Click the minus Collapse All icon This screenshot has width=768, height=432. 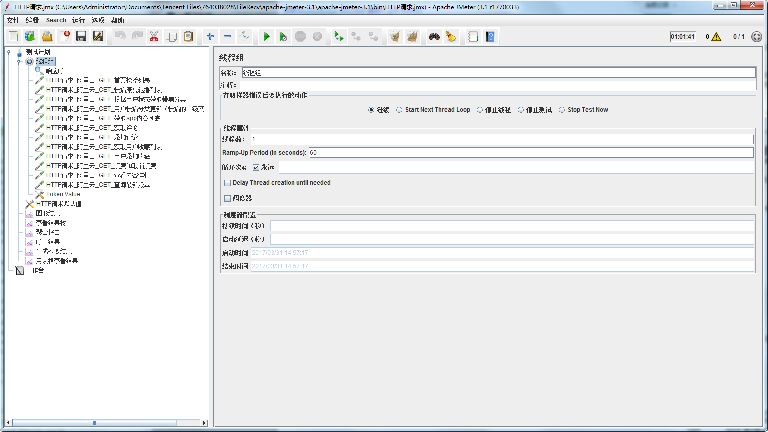click(227, 37)
